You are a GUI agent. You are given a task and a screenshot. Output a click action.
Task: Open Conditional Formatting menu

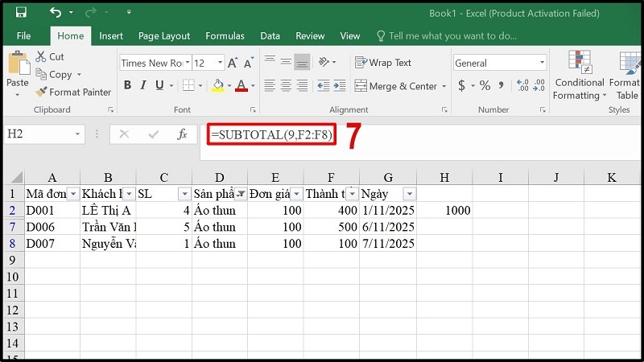(x=580, y=76)
